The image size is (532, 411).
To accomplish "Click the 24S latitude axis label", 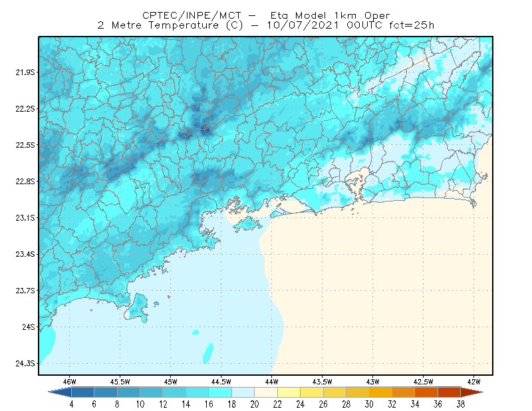I will tap(29, 327).
